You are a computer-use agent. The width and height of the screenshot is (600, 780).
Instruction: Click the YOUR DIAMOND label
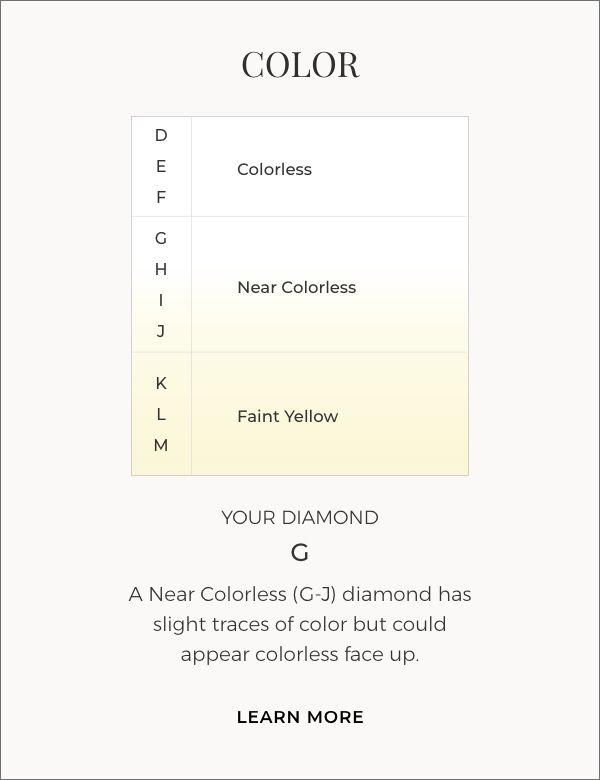click(x=300, y=517)
